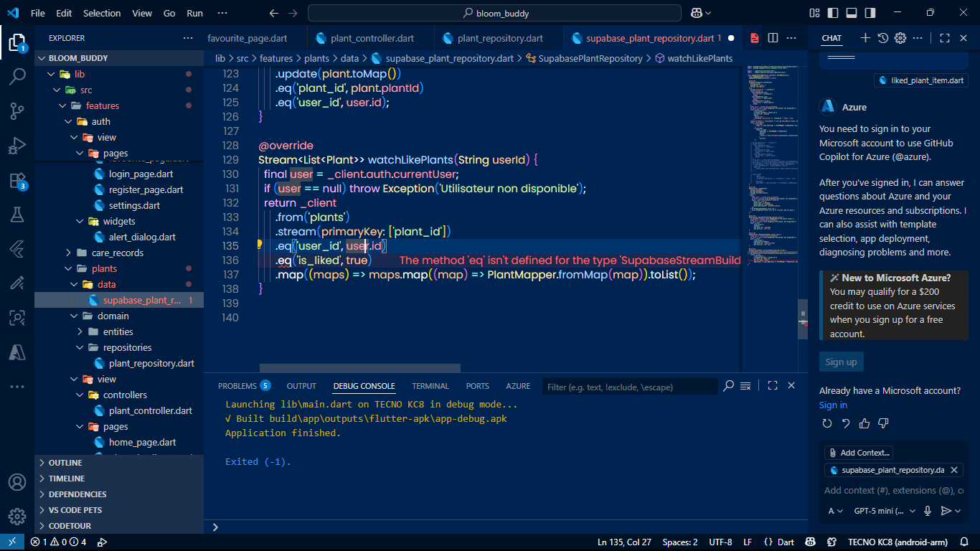Expand the care_records folder

pyautogui.click(x=117, y=253)
